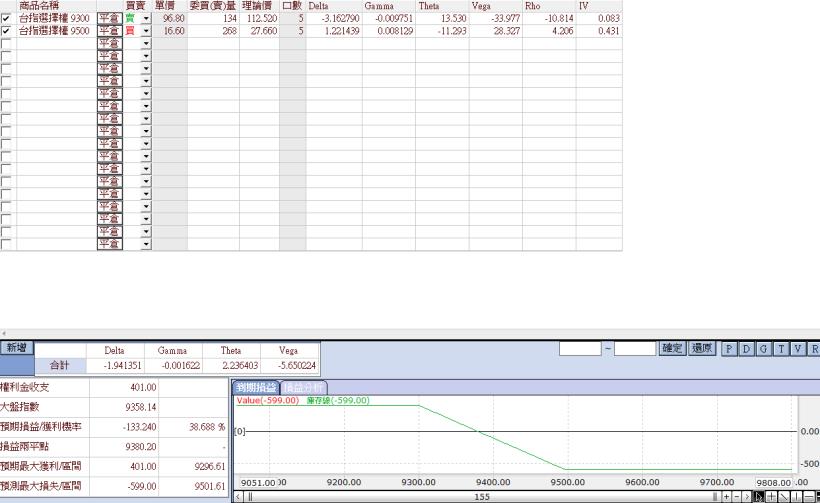Show the Gamma curve with G button
Viewport: 820px width, 503px height.
[763, 348]
